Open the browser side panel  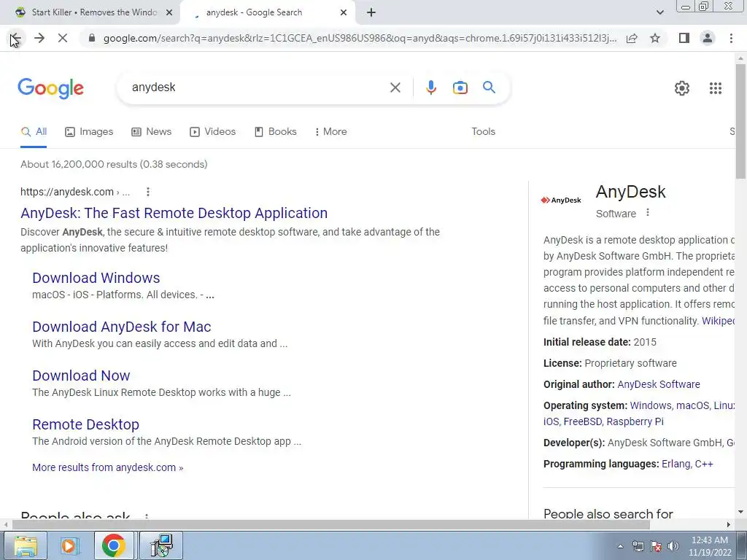(x=684, y=38)
